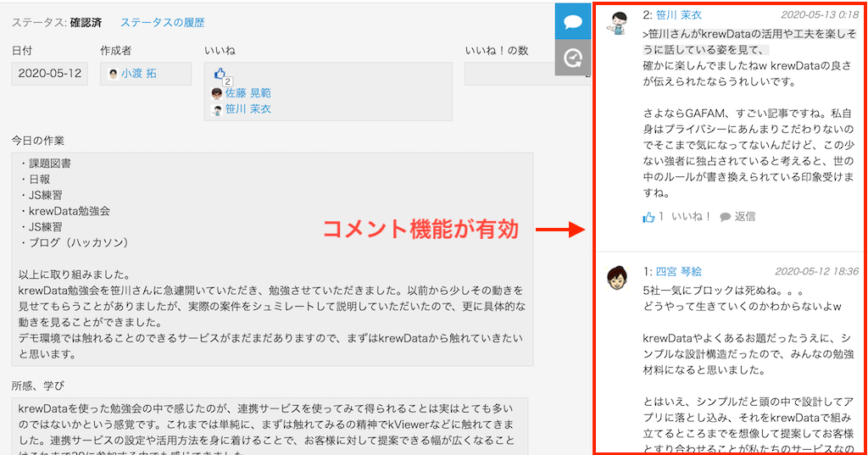Open 笹川 茉衣 name on comment 2
This screenshot has height=455, width=868.
[679, 15]
